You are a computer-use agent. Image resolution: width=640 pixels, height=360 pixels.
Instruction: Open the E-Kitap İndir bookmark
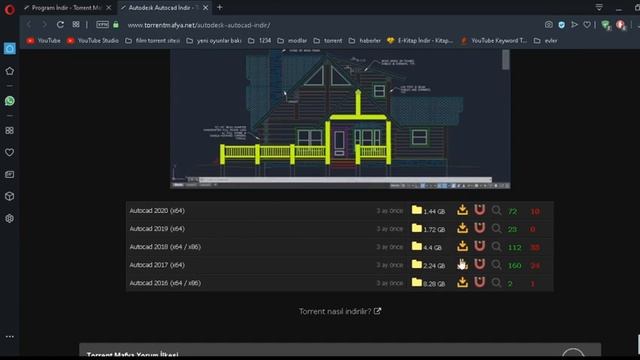pos(420,41)
